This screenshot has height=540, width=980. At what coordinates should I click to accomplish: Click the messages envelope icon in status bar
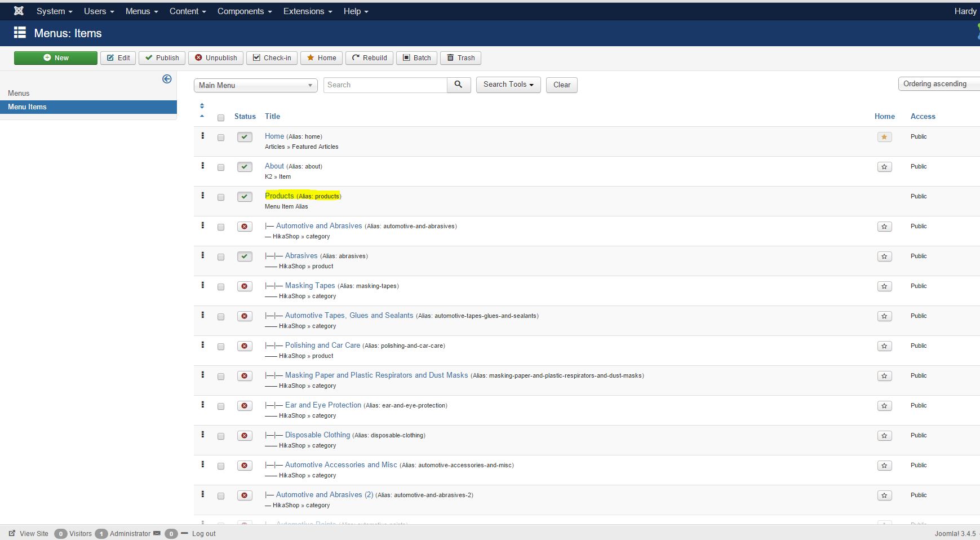(x=157, y=533)
